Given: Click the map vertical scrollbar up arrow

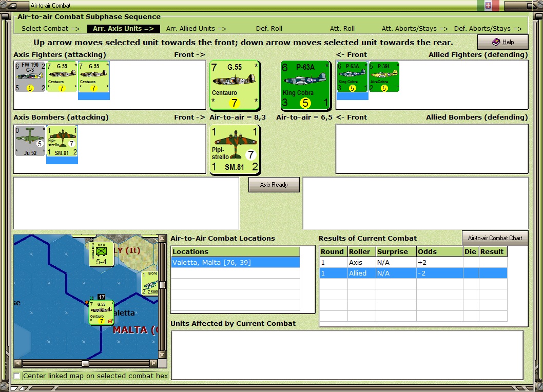Looking at the screenshot, I should coord(162,239).
